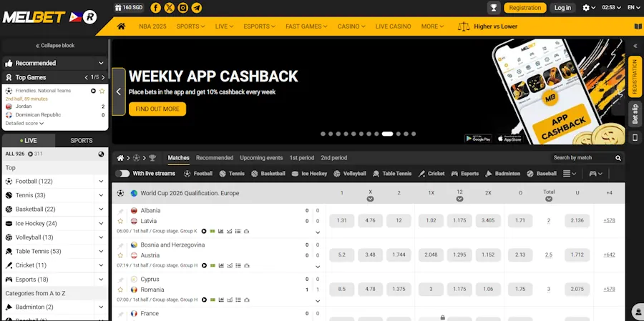The width and height of the screenshot is (644, 321).
Task: Click the MELBET logo
Action: pos(34,17)
